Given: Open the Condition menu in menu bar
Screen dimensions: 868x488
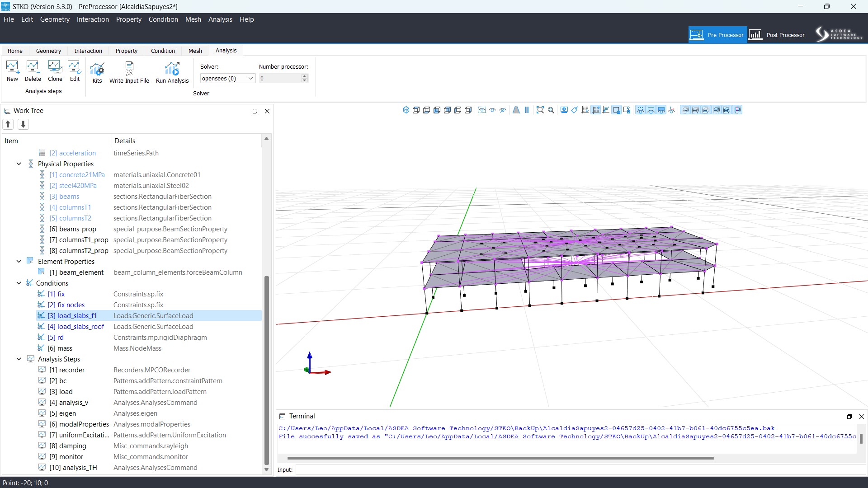Looking at the screenshot, I should click(163, 19).
